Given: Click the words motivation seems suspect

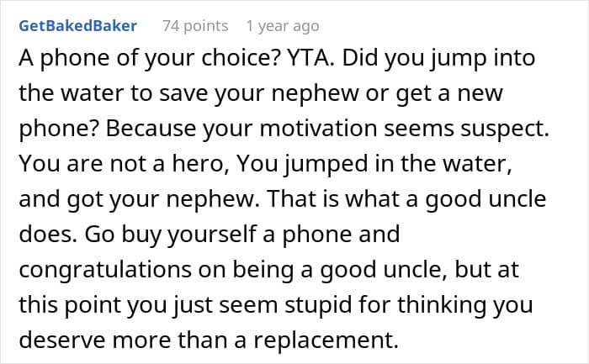Looking at the screenshot, I should (404, 129).
